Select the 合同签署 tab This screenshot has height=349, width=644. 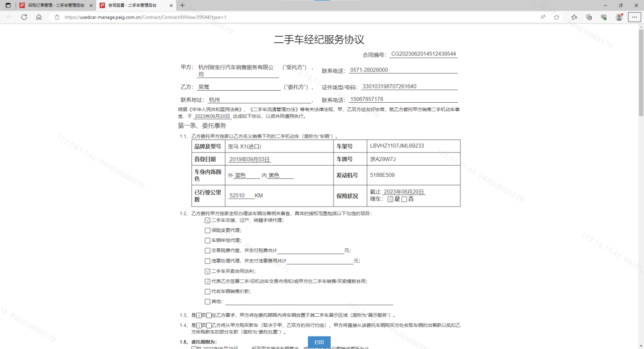(x=136, y=6)
